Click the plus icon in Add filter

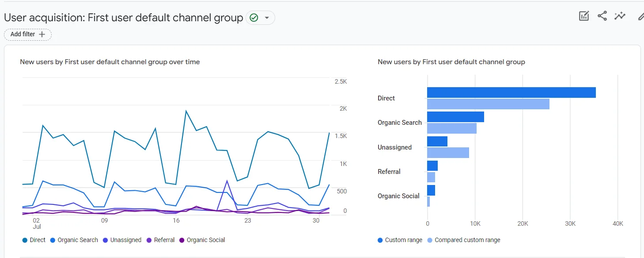coord(42,35)
